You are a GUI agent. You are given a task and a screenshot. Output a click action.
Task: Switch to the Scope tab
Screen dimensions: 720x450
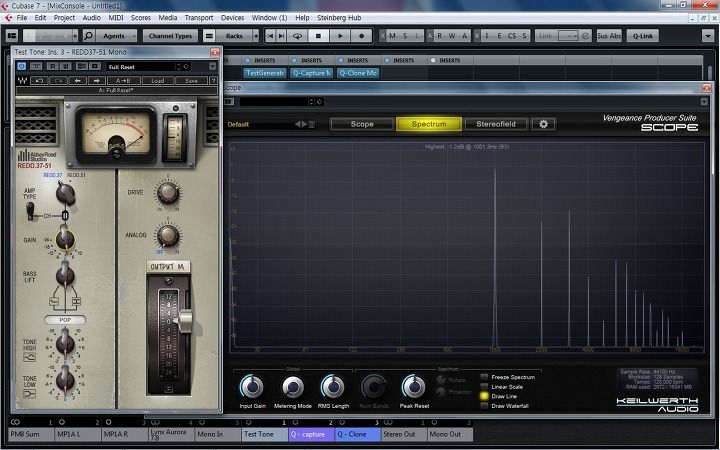pyautogui.click(x=362, y=124)
